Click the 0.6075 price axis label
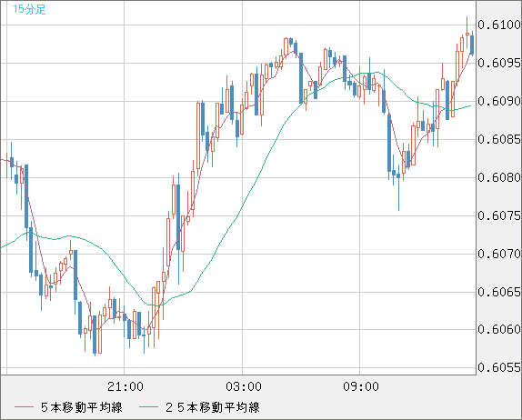Screen dimensions: 522x420 [499, 216]
